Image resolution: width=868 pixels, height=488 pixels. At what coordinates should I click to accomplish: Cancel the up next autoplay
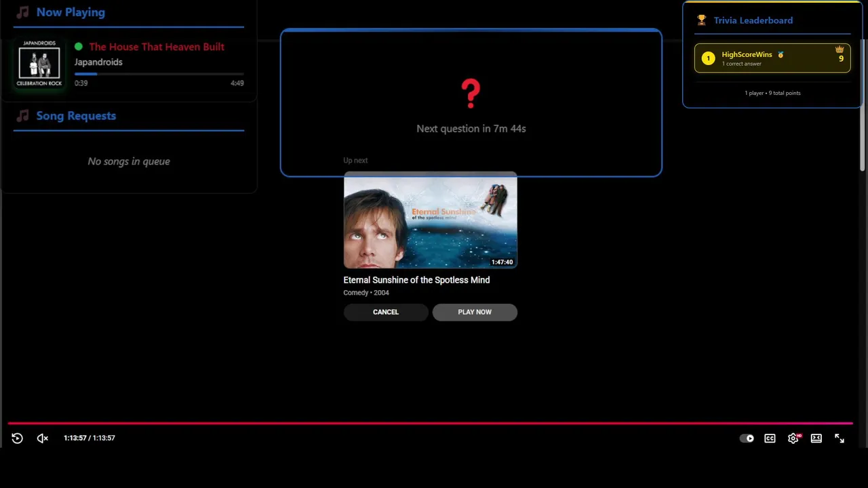pos(386,312)
